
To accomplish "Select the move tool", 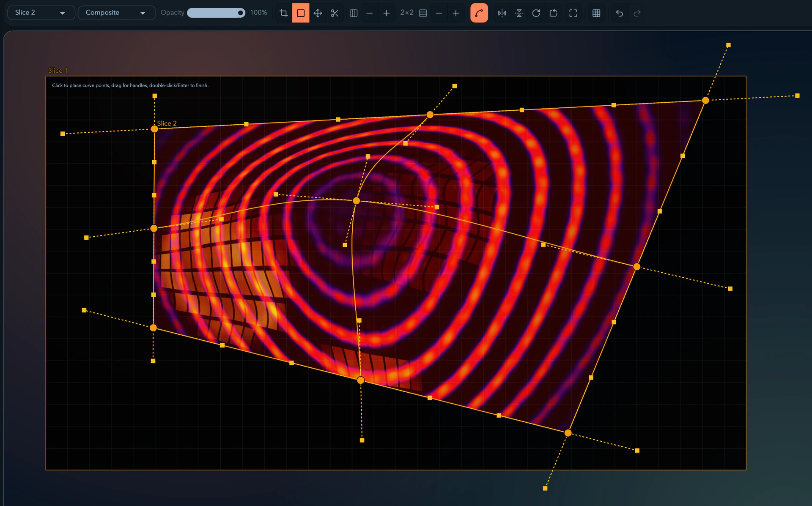I will (318, 13).
